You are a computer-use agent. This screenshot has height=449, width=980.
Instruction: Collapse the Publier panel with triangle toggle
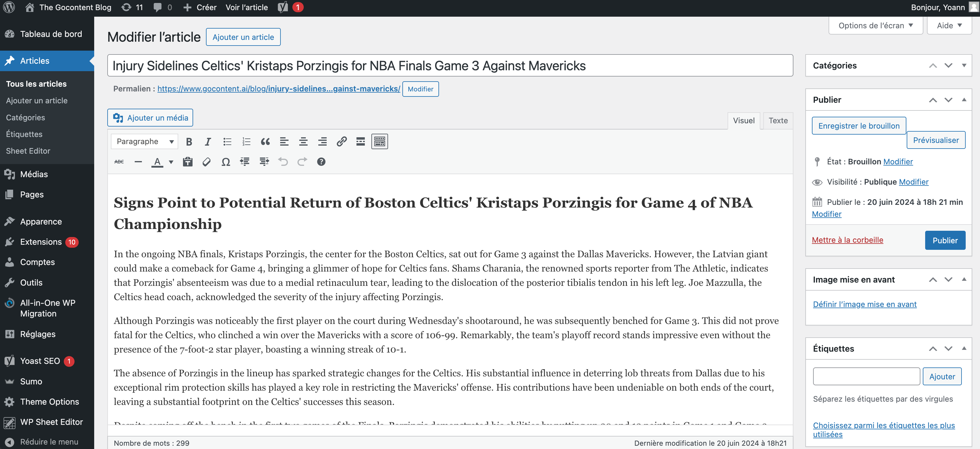(964, 100)
